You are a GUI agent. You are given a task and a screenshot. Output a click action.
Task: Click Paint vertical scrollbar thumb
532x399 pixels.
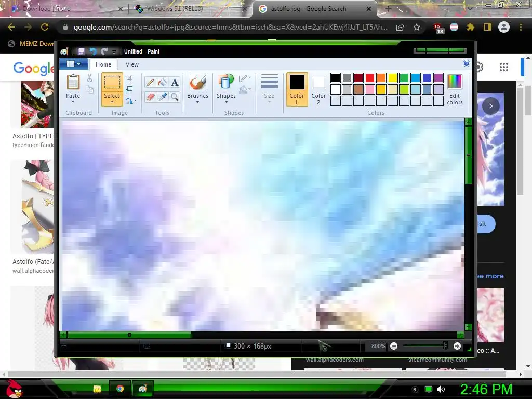click(x=468, y=155)
